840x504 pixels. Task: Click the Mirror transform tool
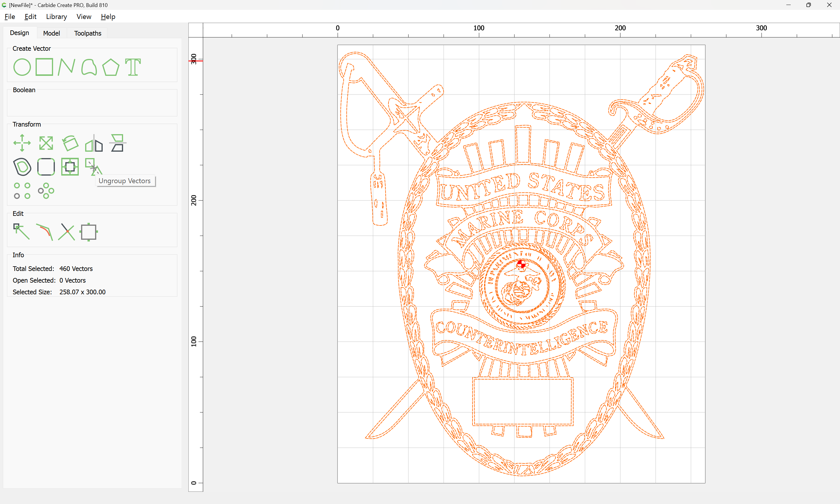[94, 143]
